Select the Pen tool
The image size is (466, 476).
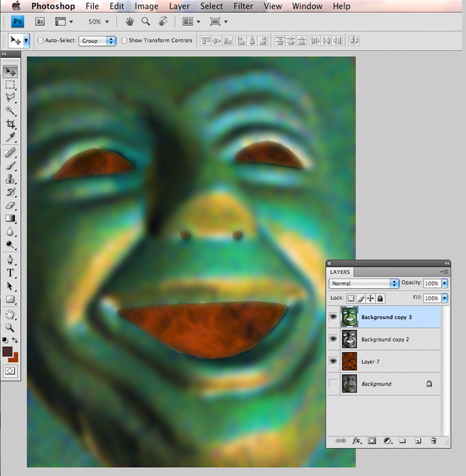pos(10,260)
